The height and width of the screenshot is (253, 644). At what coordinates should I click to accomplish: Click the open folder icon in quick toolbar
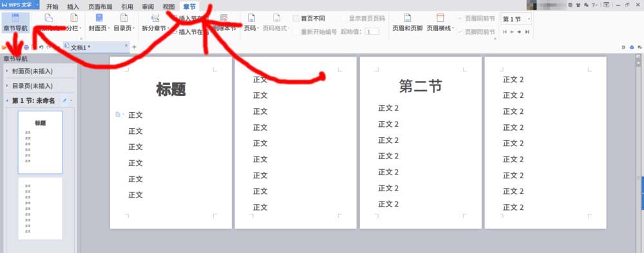pyautogui.click(x=4, y=47)
